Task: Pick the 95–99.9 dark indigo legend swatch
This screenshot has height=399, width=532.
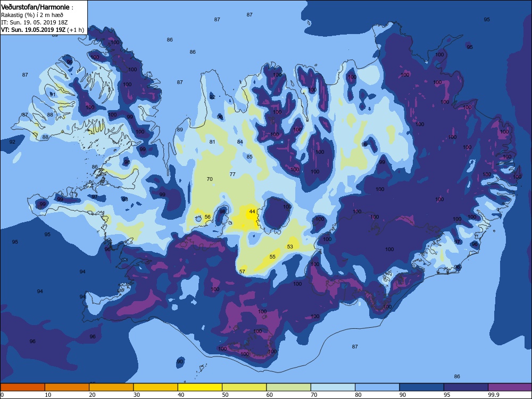Action: point(466,387)
